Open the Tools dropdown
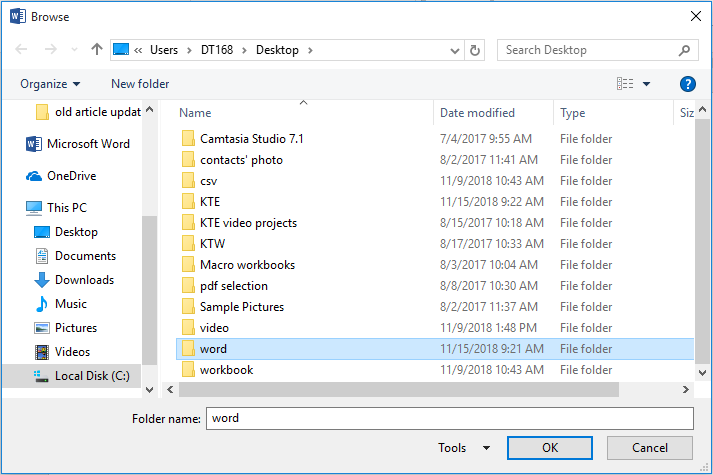 [464, 448]
